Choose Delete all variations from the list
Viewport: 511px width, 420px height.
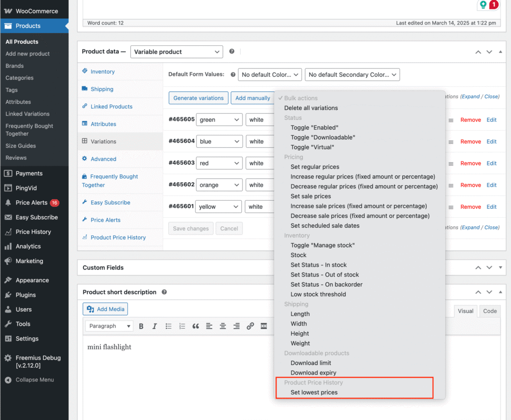311,108
